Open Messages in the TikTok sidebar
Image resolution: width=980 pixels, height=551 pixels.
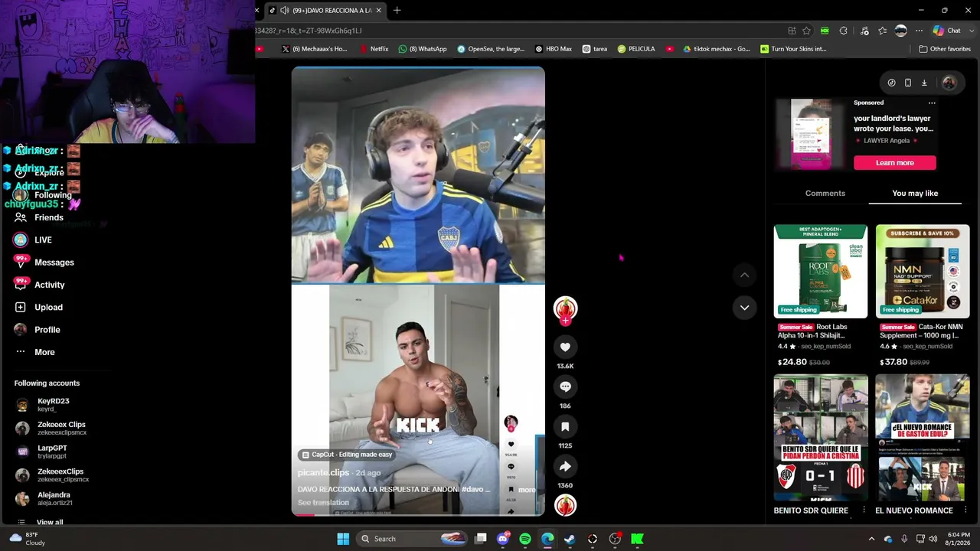(x=54, y=262)
